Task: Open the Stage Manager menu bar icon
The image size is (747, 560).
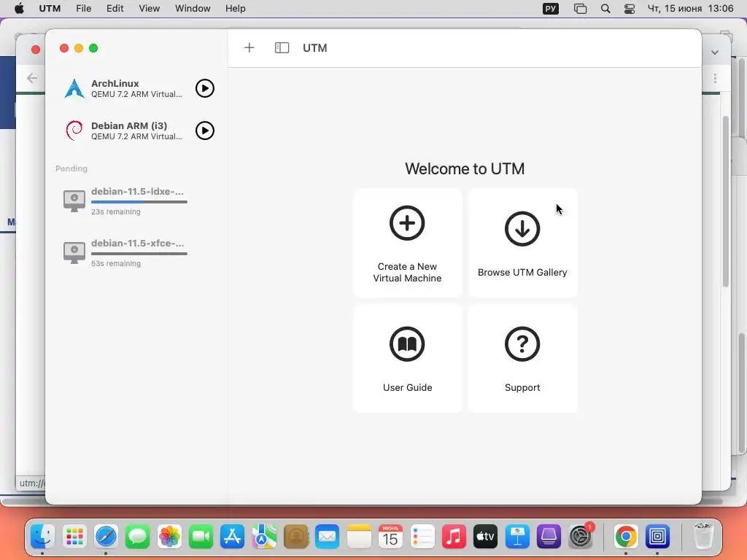Action: click(580, 9)
